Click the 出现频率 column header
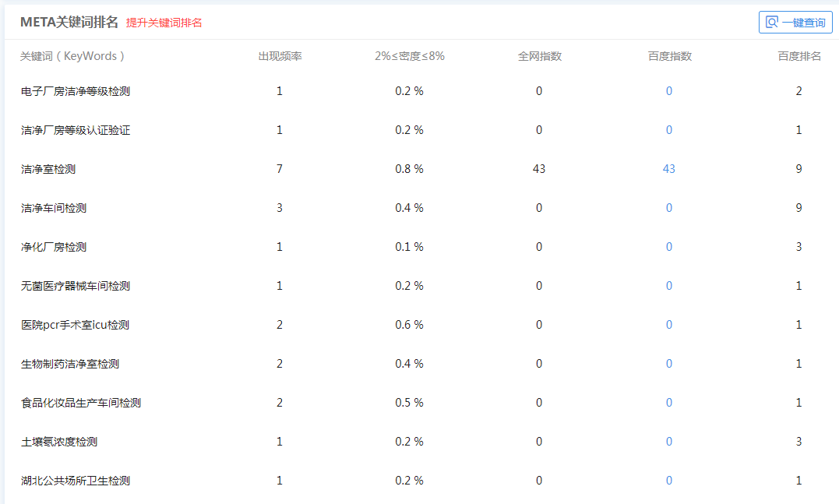 click(x=280, y=56)
